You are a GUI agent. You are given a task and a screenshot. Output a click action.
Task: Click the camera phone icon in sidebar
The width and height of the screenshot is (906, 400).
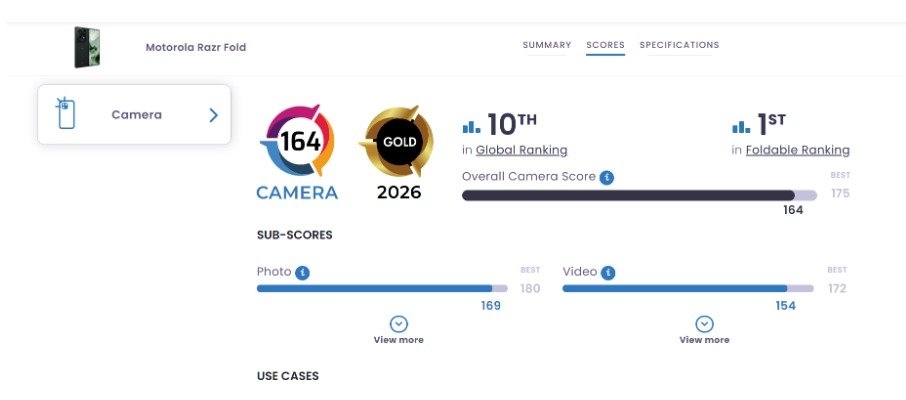[66, 113]
